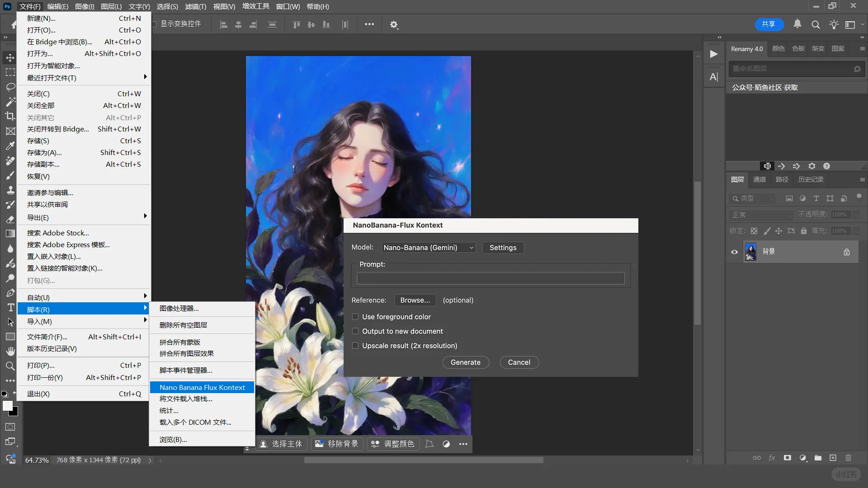Select the Lasso tool
868x488 pixels.
10,87
